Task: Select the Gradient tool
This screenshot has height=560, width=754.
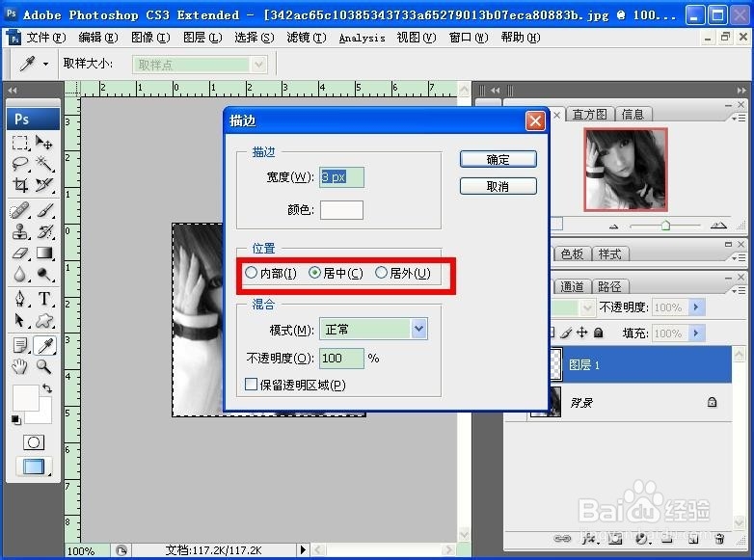Action: coord(44,253)
